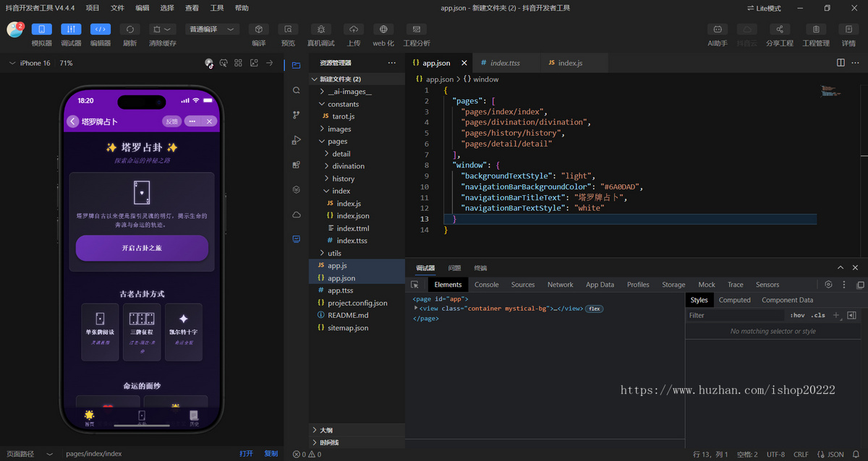
Task: Click the 开启占卦之旅 button in simulator
Action: [x=142, y=248]
